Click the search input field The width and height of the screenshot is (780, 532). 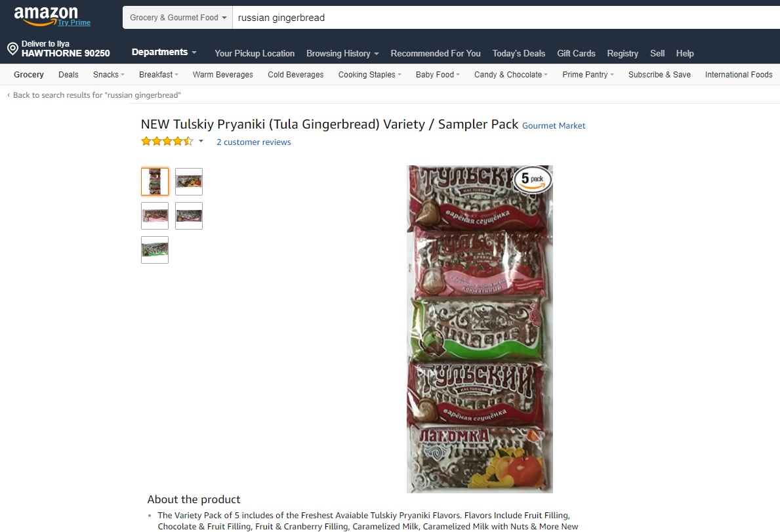(x=506, y=18)
